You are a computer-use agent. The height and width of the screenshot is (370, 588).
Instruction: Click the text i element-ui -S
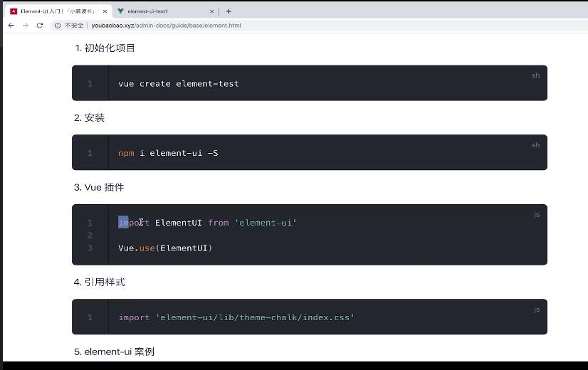(x=179, y=153)
